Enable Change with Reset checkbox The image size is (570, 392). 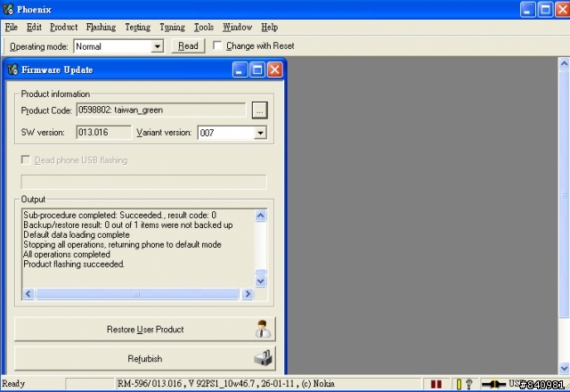pos(217,45)
